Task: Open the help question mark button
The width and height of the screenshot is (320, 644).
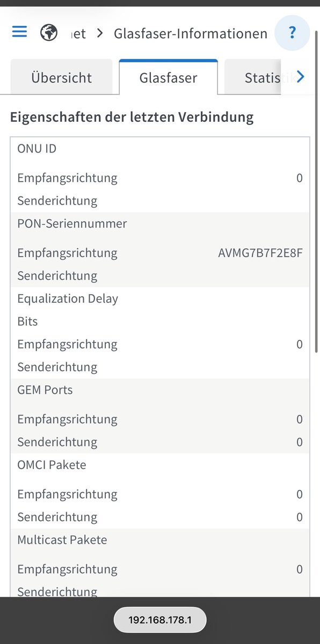Action: pos(292,33)
